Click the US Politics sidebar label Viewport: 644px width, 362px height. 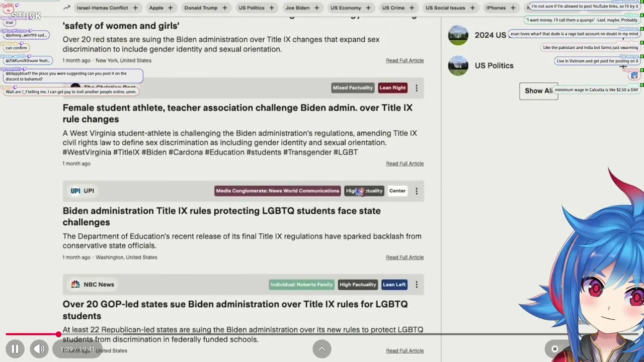[x=494, y=65]
